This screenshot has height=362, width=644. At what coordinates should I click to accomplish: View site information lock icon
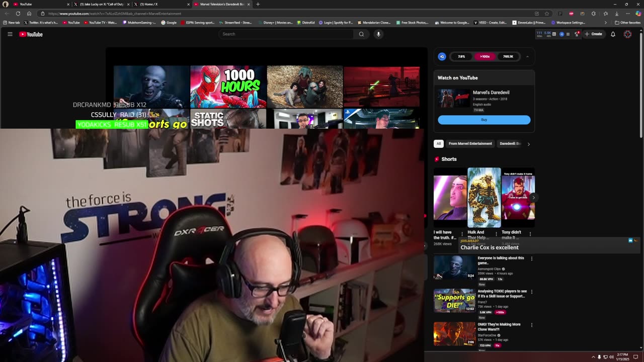[x=43, y=14]
